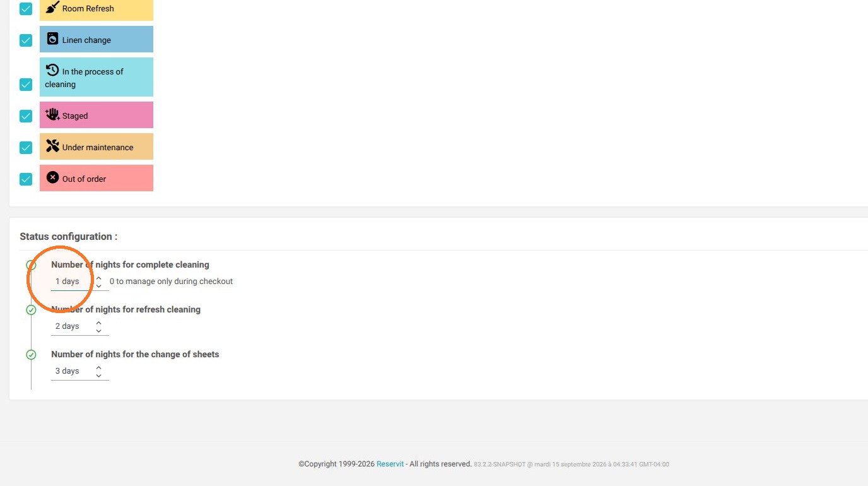Click the washing machine icon on Linen change
Image resolution: width=868 pixels, height=486 pixels.
pyautogui.click(x=53, y=39)
